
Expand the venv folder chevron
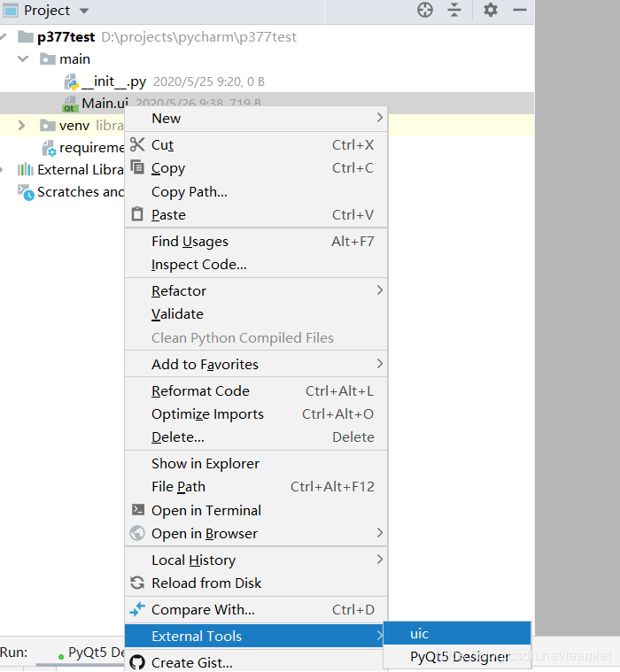[21, 126]
